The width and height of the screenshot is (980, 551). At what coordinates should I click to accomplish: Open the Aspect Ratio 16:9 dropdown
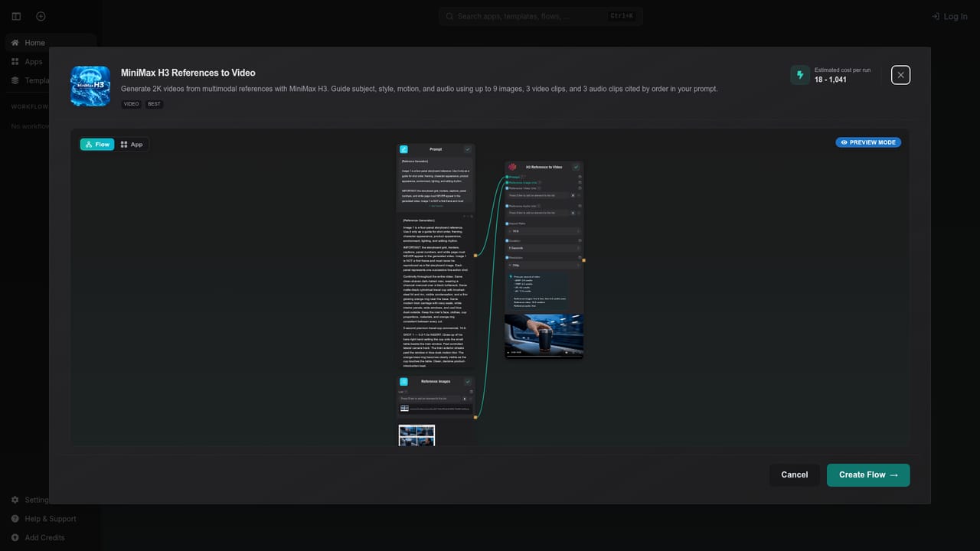pos(544,230)
